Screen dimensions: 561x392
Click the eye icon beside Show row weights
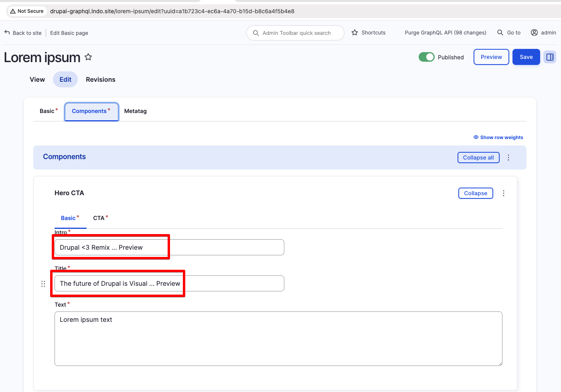[x=476, y=137]
